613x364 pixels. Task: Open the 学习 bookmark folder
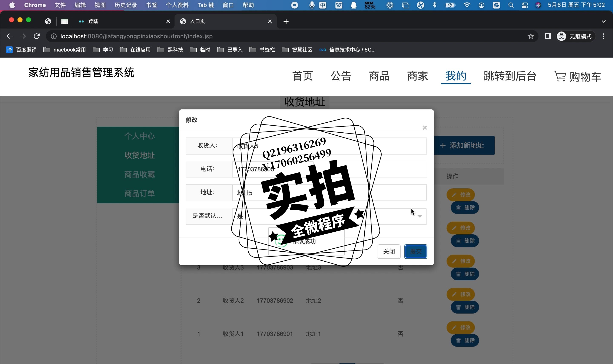click(x=103, y=50)
